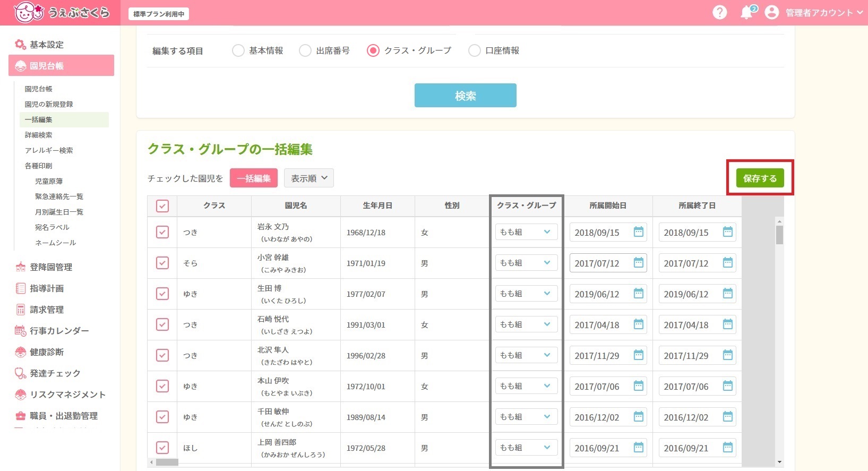Select the クラス・グループ radio button

(x=373, y=50)
